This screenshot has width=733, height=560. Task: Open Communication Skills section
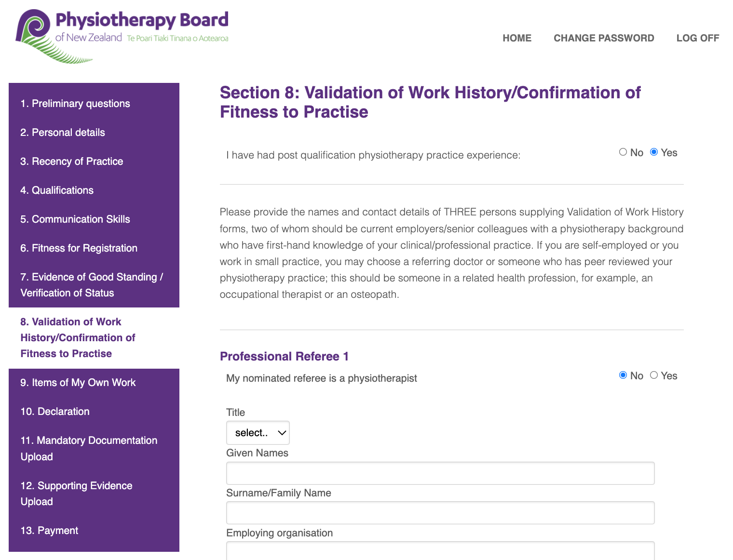coord(75,219)
